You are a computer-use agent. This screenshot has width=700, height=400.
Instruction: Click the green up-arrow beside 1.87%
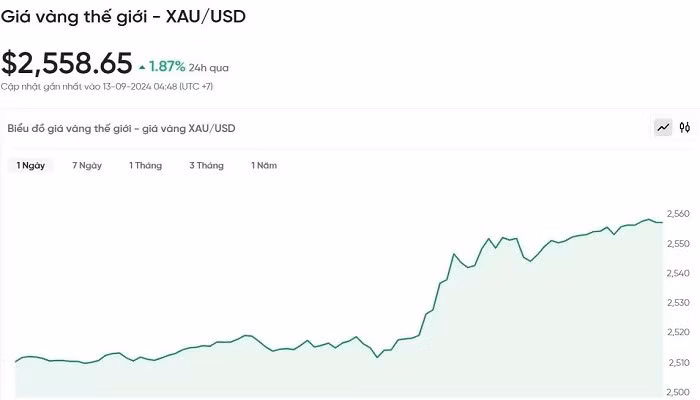pos(142,67)
